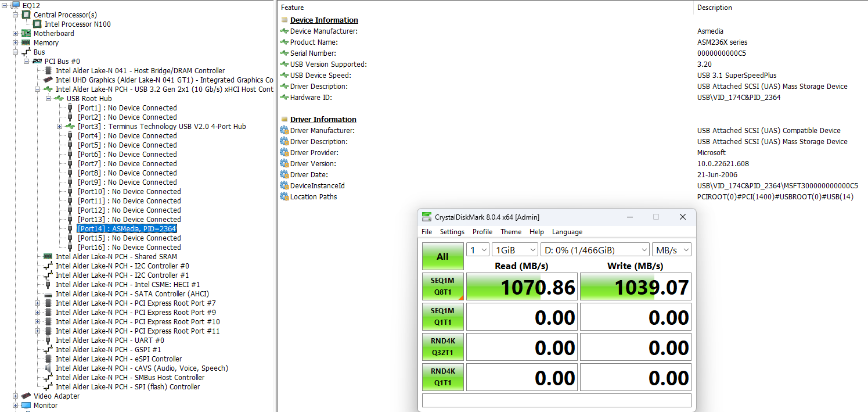Collapse the Central Processor(s) node
The height and width of the screenshot is (412, 868).
(x=16, y=15)
